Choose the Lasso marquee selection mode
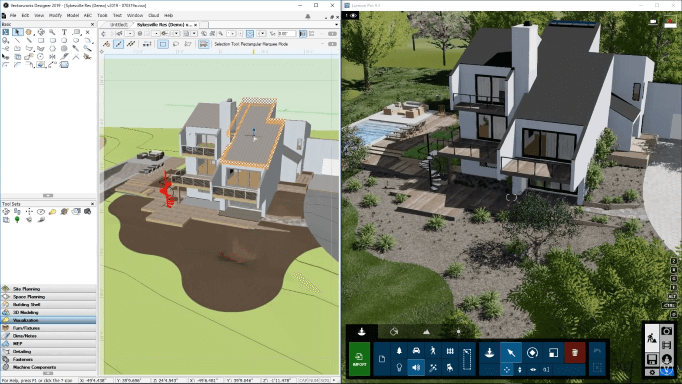682x384 pixels. [176, 44]
